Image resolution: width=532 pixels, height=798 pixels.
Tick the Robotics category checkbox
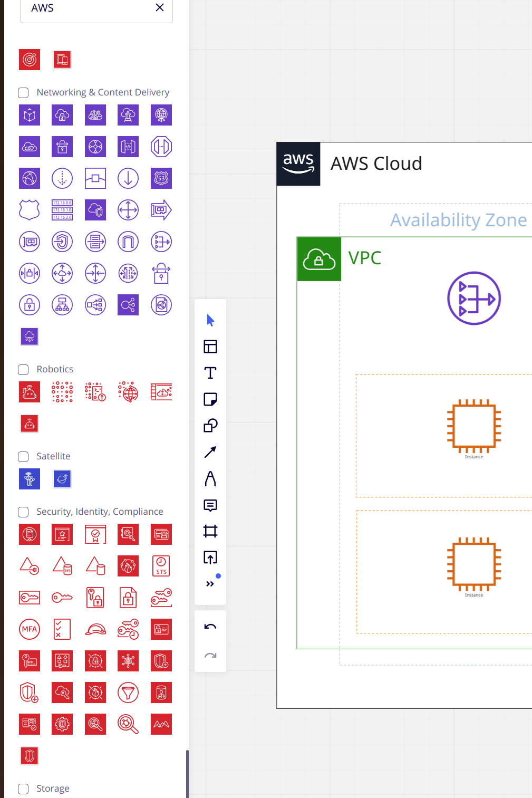[23, 370]
